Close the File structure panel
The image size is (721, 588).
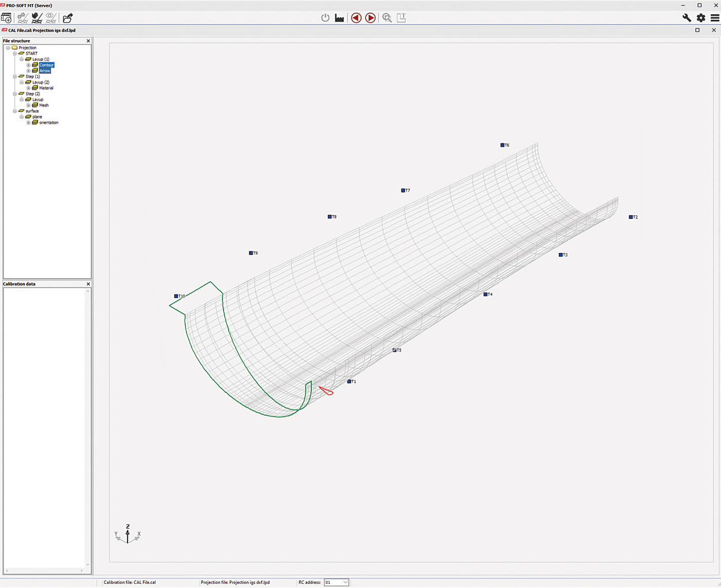coord(88,41)
